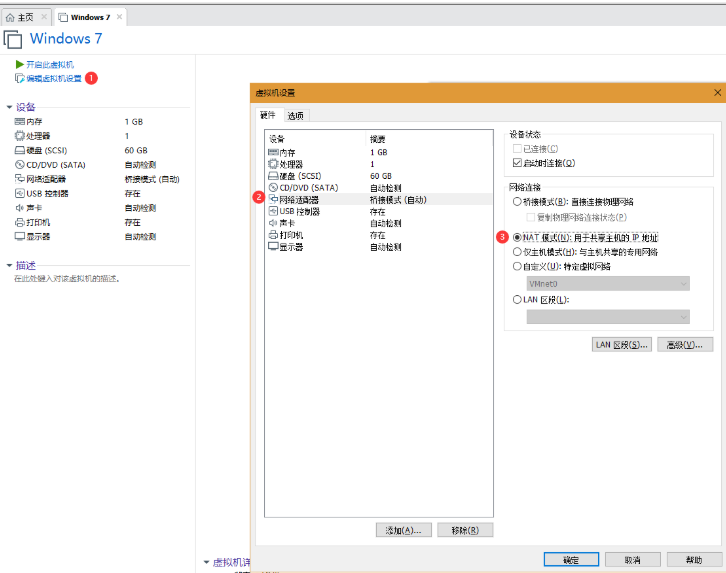The height and width of the screenshot is (573, 726).
Task: Switch to the Windows 7 tab
Action: [90, 18]
